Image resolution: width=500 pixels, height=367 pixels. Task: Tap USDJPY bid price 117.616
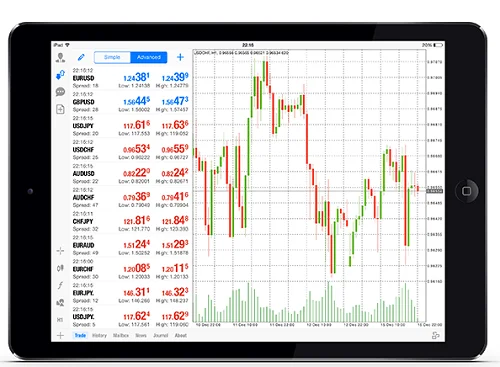tap(137, 125)
